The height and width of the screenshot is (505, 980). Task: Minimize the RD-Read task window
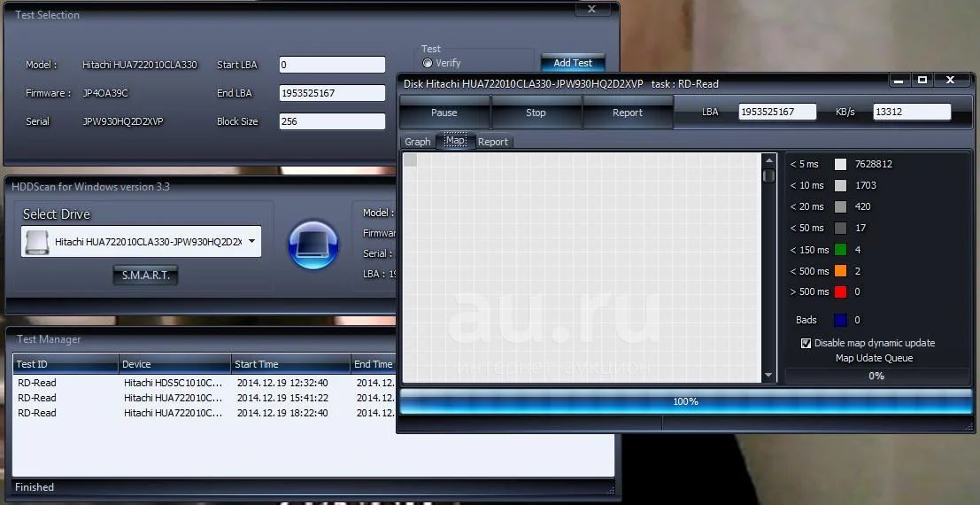[x=899, y=80]
